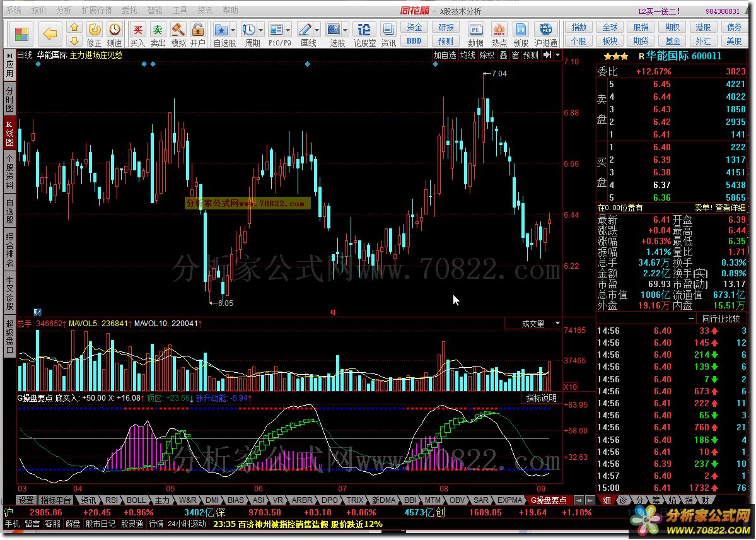Toggle 叠 overlay chart option
756x540 pixels.
tap(503, 55)
